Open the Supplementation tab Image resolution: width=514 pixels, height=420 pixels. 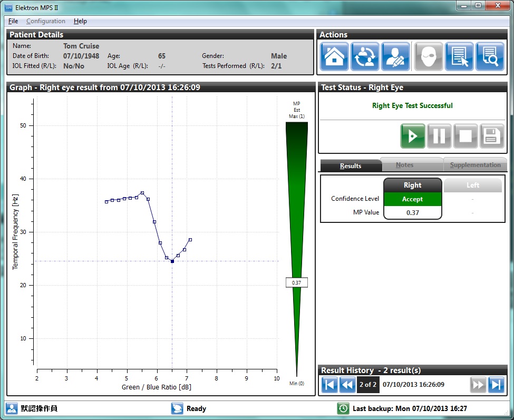point(474,165)
